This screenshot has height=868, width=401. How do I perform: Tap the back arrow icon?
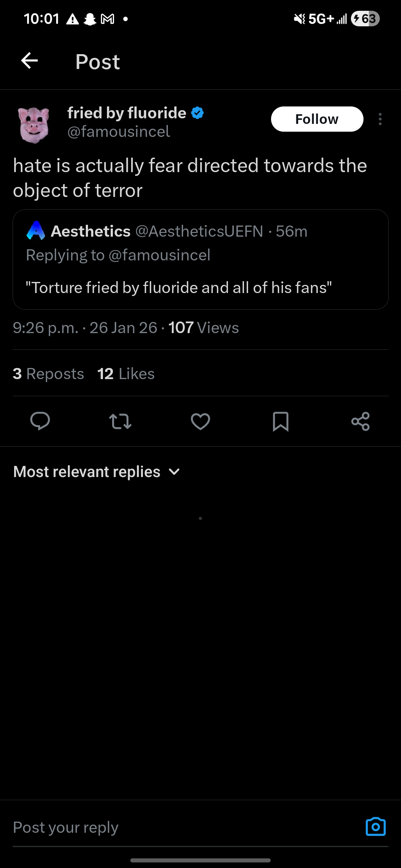30,61
